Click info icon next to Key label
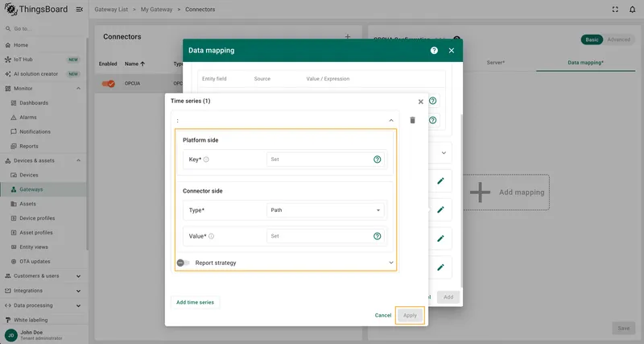The height and width of the screenshot is (344, 644). [x=206, y=160]
